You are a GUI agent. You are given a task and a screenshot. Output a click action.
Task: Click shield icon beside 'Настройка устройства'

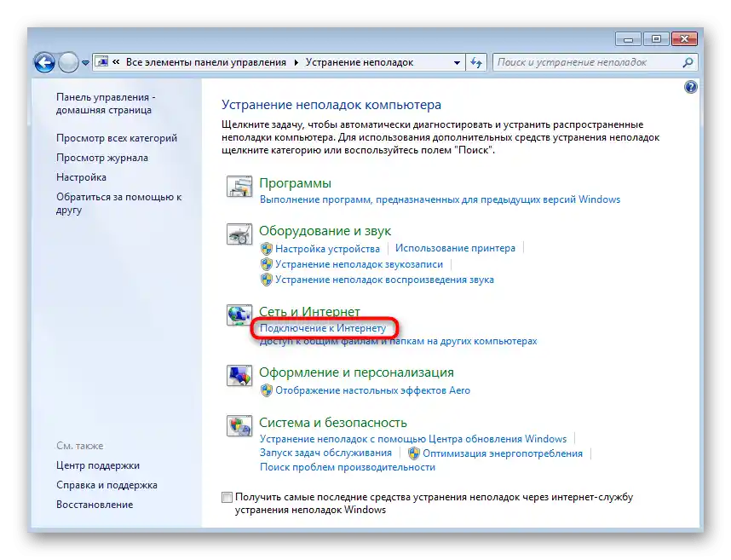(266, 249)
